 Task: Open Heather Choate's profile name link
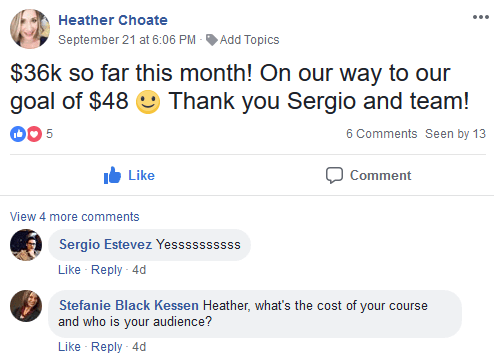113,20
